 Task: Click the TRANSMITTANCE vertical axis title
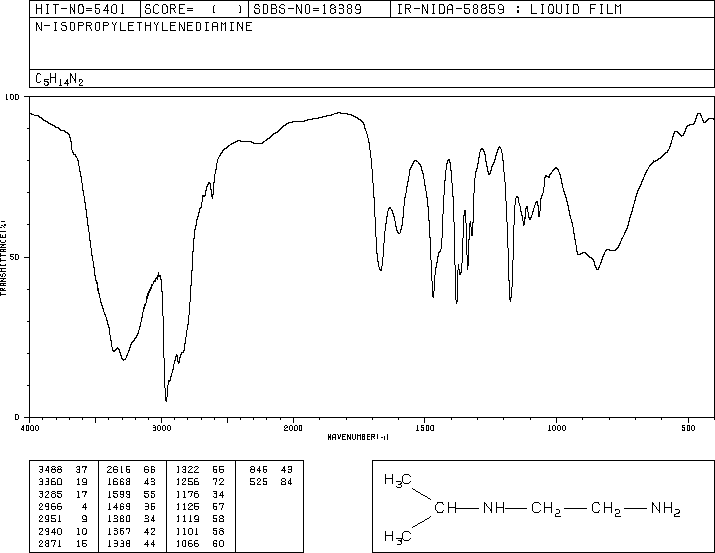click(3, 258)
